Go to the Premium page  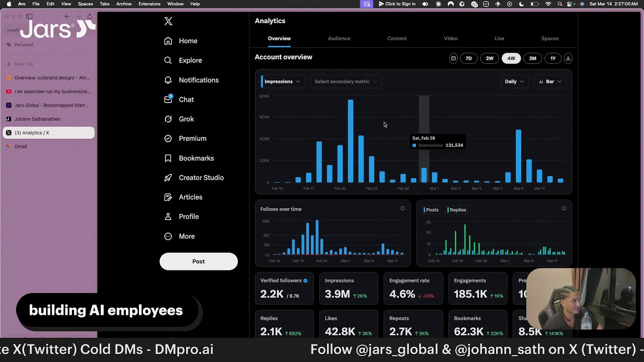pyautogui.click(x=185, y=138)
